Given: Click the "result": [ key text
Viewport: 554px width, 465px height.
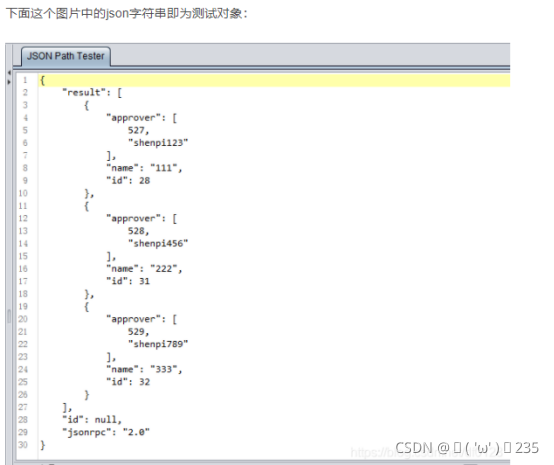Looking at the screenshot, I should (x=92, y=93).
